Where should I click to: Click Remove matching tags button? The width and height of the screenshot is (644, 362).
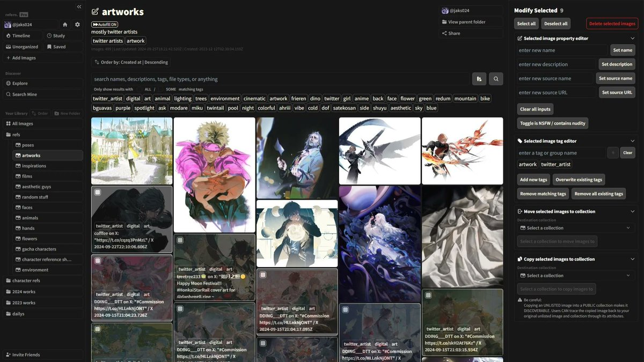click(x=543, y=194)
